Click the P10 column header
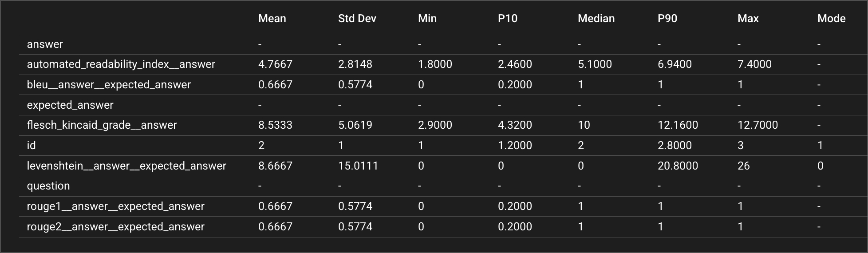 pos(507,18)
